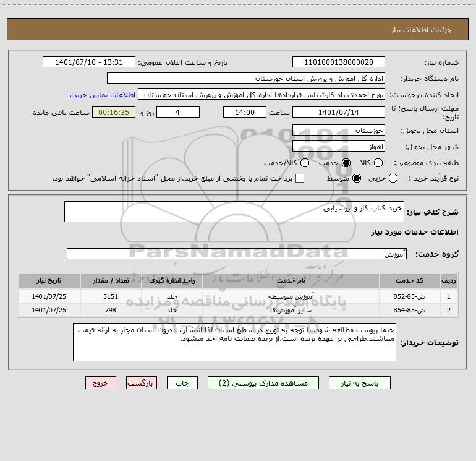
Task: Click the buyer organization name field
Action: click(246, 79)
